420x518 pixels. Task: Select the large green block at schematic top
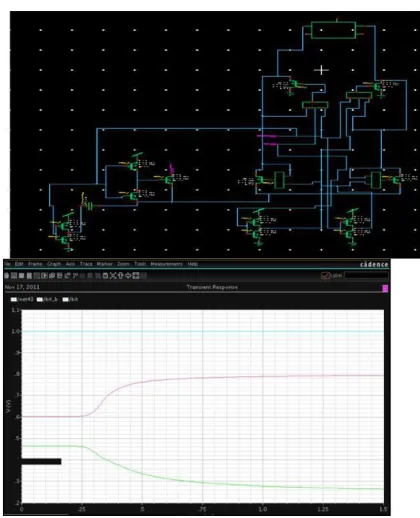tap(333, 30)
